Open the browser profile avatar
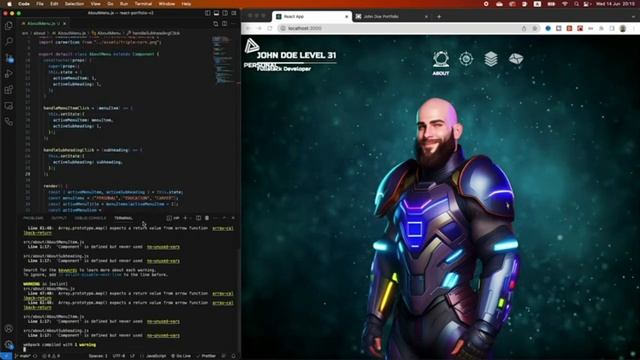The height and width of the screenshot is (360, 640). pyautogui.click(x=623, y=28)
